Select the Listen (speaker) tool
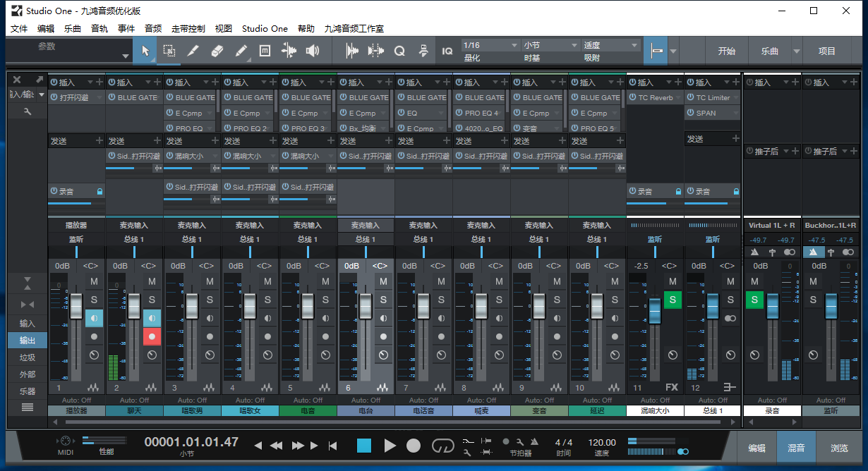Image resolution: width=868 pixels, height=471 pixels. tap(313, 51)
